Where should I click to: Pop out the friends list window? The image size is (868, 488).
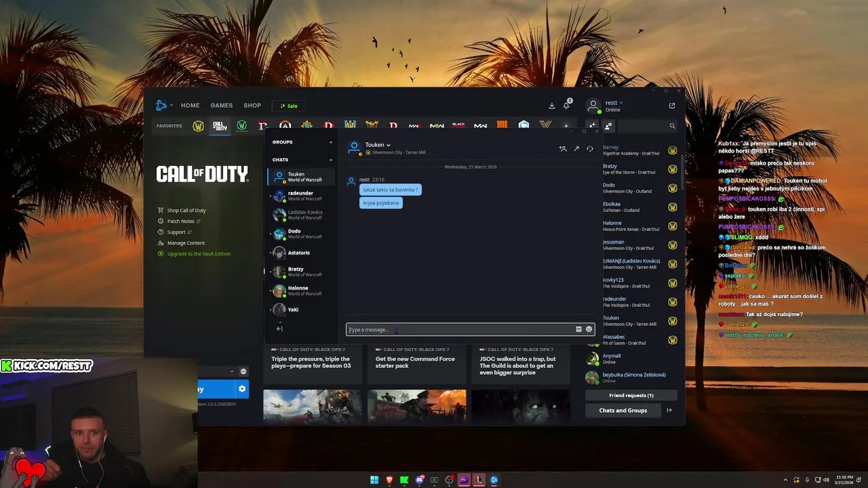tap(672, 106)
